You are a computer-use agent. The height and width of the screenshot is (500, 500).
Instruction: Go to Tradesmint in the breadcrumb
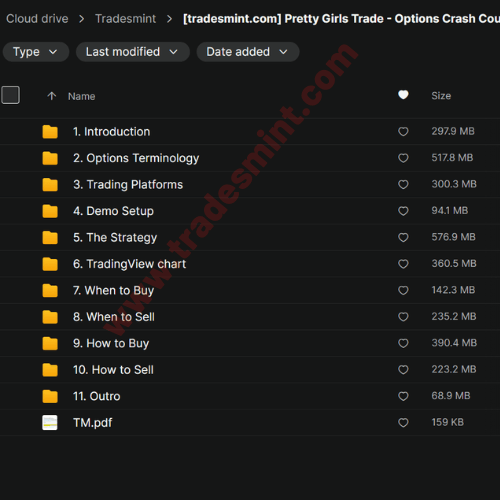pyautogui.click(x=125, y=19)
